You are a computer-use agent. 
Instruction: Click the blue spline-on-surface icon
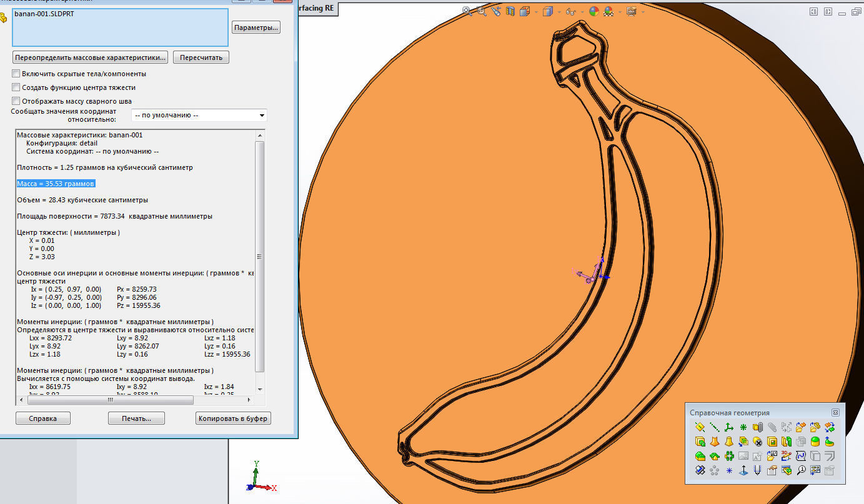tap(801, 456)
